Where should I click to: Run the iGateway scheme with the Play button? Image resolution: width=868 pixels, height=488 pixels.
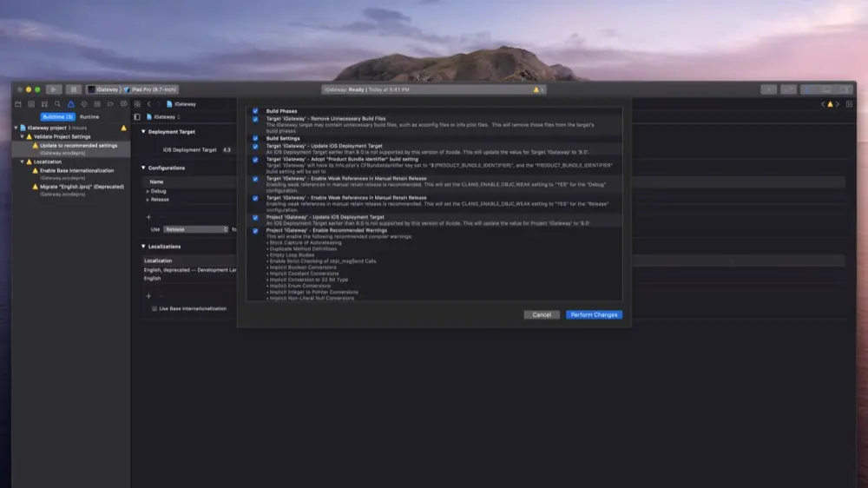tap(54, 89)
